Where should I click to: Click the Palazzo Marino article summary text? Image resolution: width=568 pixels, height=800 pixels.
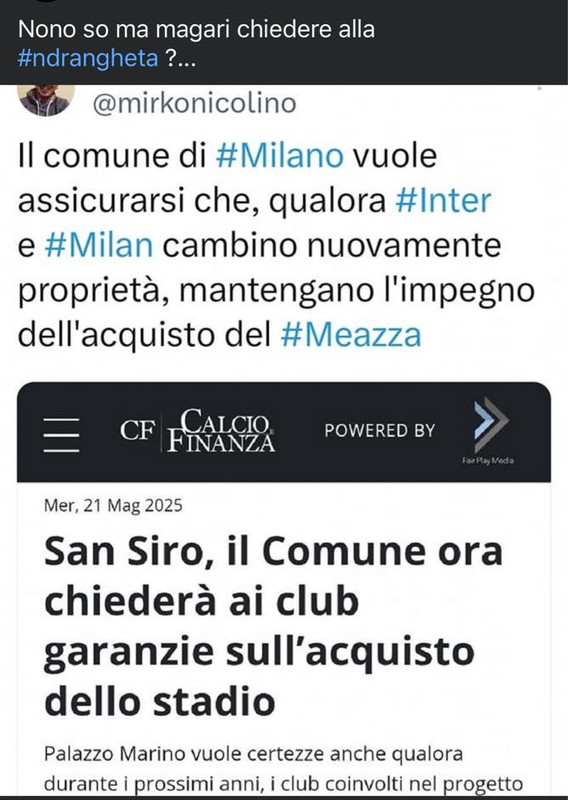pyautogui.click(x=283, y=769)
